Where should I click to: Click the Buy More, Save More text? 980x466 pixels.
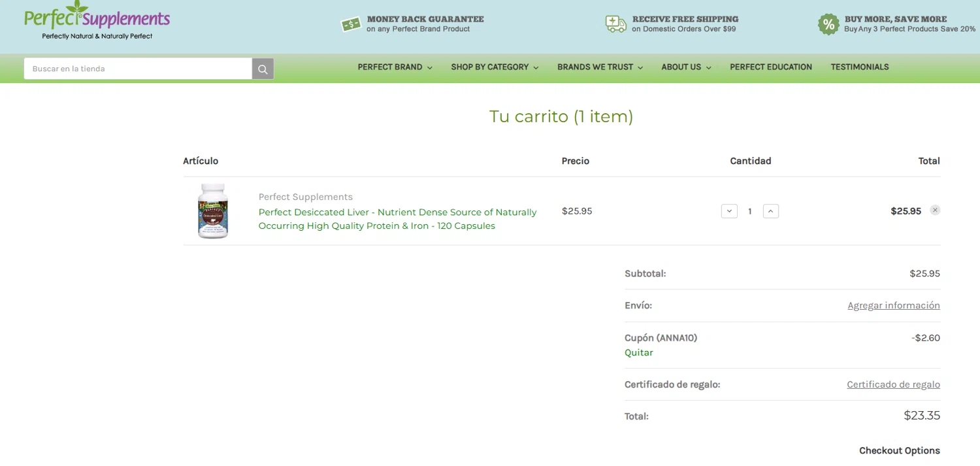tap(896, 19)
